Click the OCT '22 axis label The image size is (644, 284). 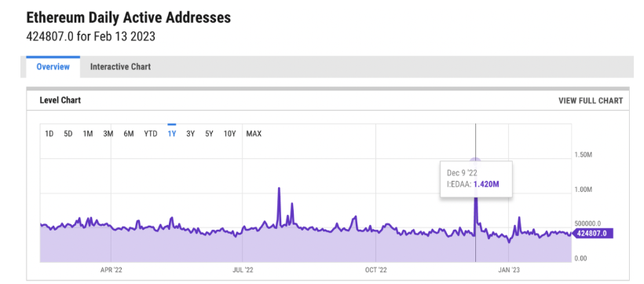[376, 270]
